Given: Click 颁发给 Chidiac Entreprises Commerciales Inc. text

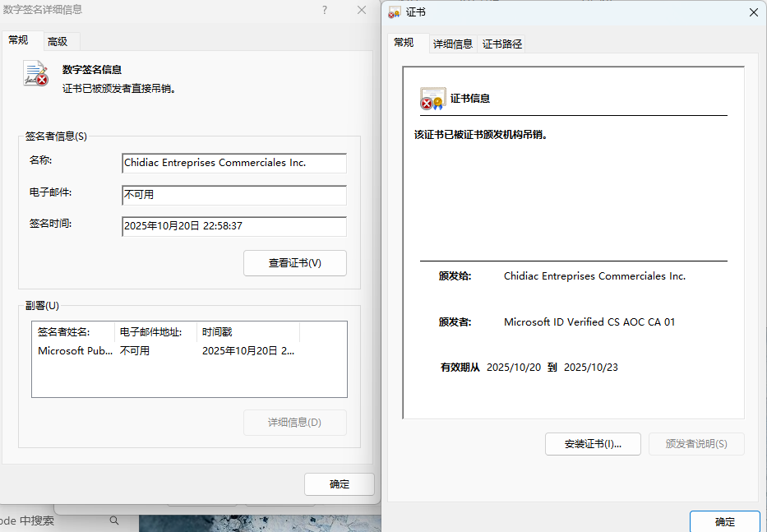Looking at the screenshot, I should 595,276.
